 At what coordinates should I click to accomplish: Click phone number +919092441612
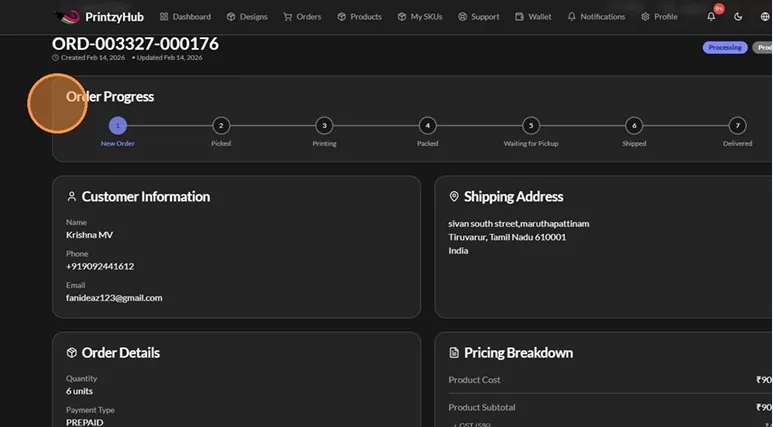pyautogui.click(x=100, y=266)
